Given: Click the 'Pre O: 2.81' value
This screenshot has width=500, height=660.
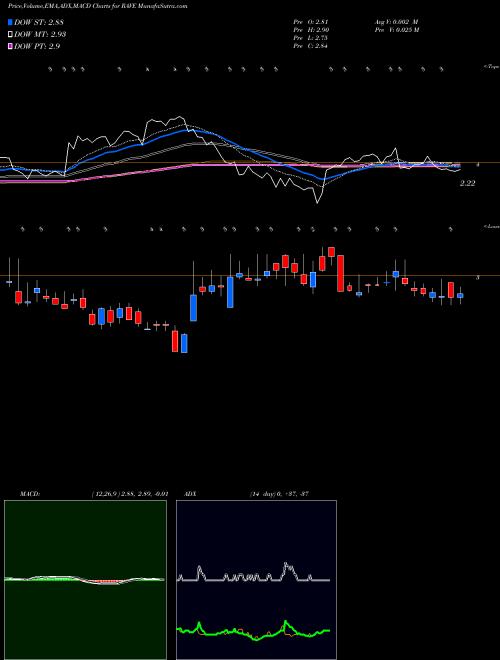Looking at the screenshot, I should coord(311,22).
